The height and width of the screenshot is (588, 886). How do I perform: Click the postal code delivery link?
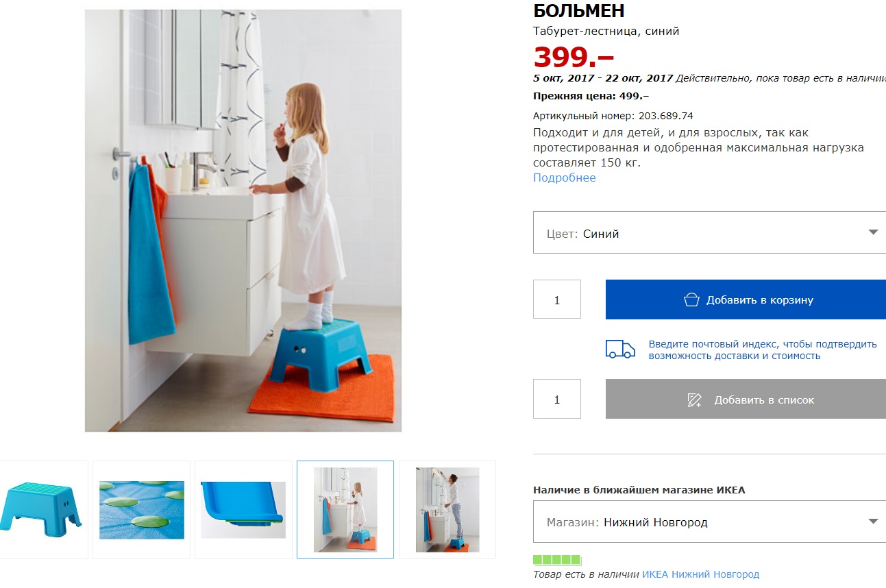(x=763, y=350)
